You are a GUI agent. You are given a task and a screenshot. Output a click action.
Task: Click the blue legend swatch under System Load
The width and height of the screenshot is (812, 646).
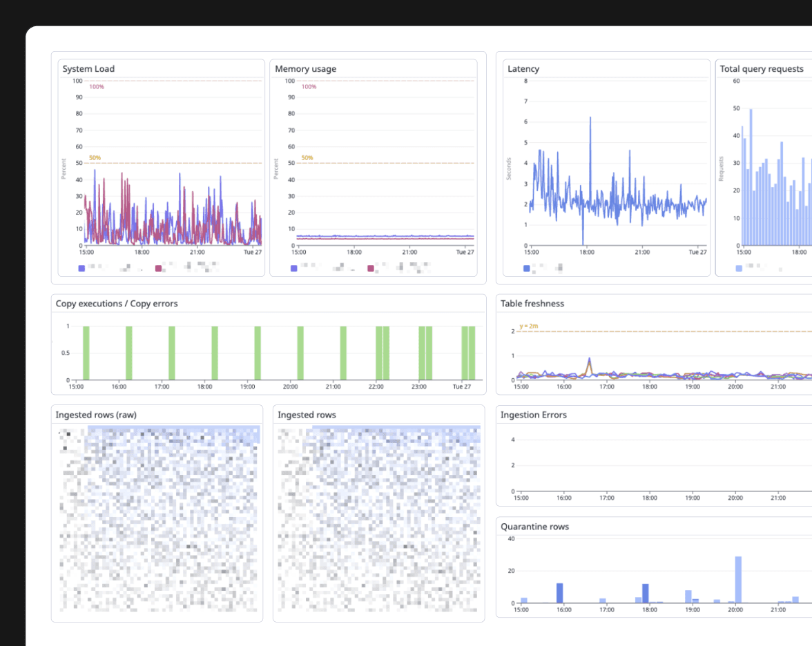[82, 268]
